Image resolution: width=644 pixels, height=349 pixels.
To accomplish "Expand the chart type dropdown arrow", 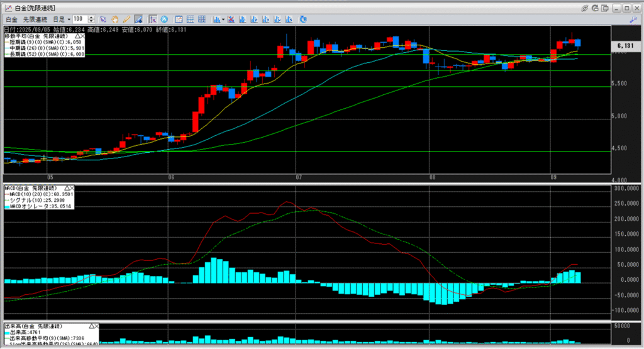I will pyautogui.click(x=224, y=19).
